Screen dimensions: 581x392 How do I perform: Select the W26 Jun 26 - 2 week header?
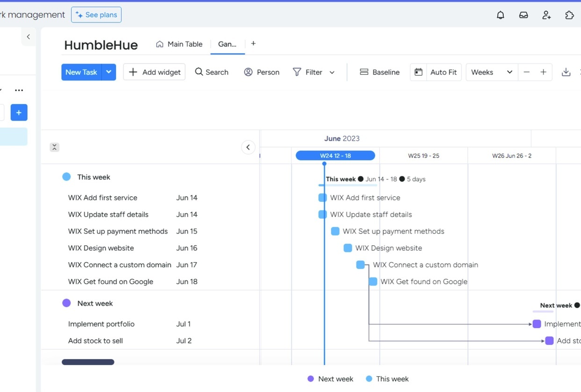[x=512, y=156]
